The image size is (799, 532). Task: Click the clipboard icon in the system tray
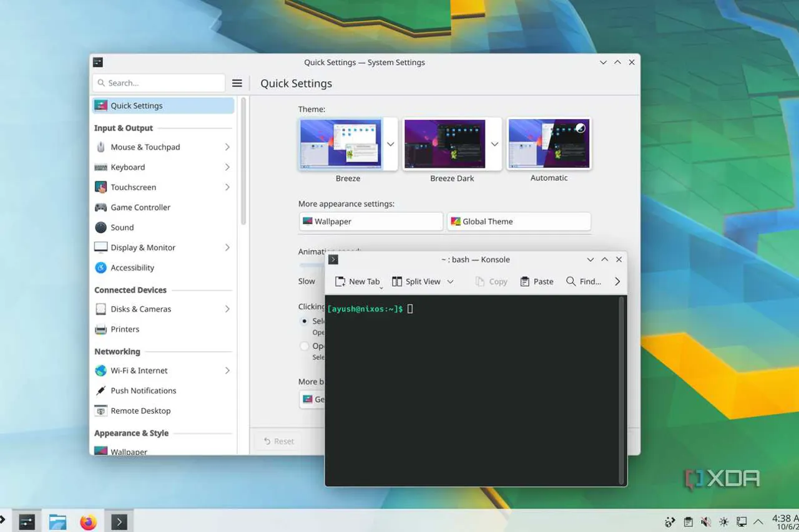coord(688,521)
